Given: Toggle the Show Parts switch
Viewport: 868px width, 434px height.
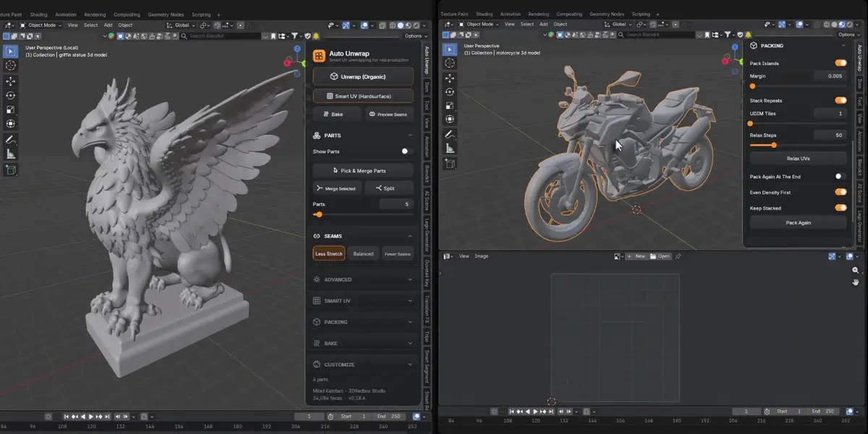Looking at the screenshot, I should pos(407,151).
